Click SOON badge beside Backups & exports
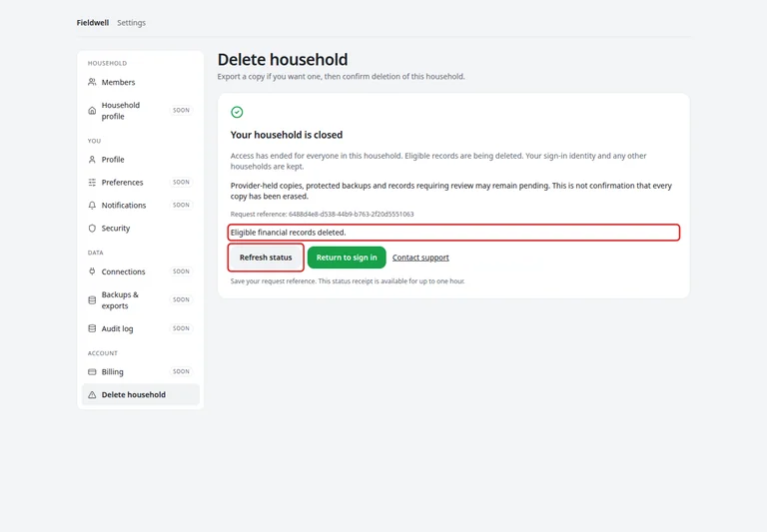Screen dimensions: 767x532 181,299
